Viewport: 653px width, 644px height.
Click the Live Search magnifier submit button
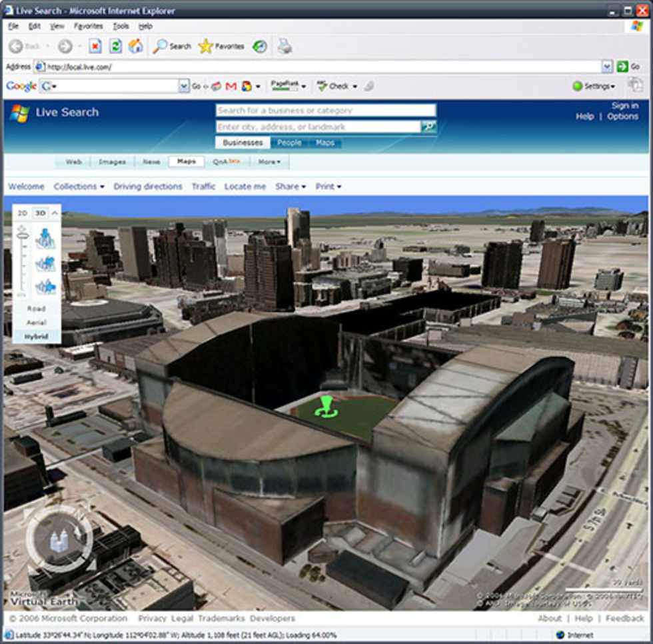428,126
